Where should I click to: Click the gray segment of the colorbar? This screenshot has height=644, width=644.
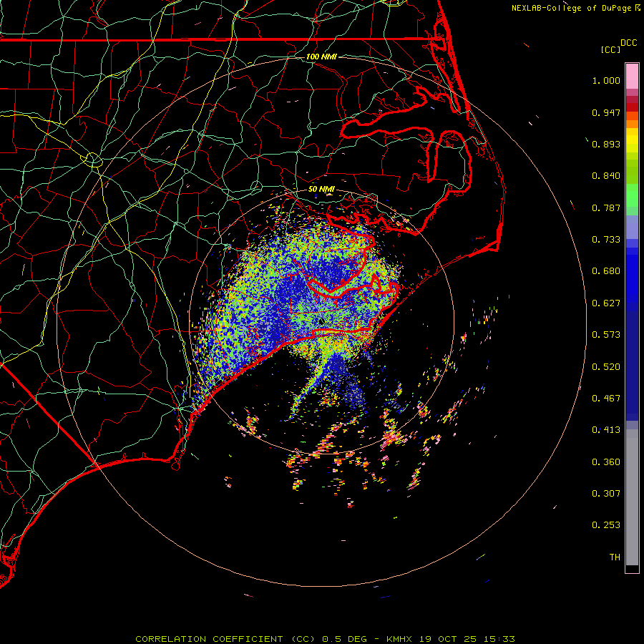click(x=632, y=497)
